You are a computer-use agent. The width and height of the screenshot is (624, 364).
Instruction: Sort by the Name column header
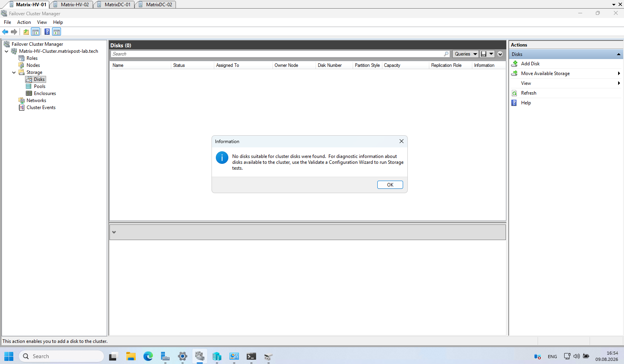(140, 65)
